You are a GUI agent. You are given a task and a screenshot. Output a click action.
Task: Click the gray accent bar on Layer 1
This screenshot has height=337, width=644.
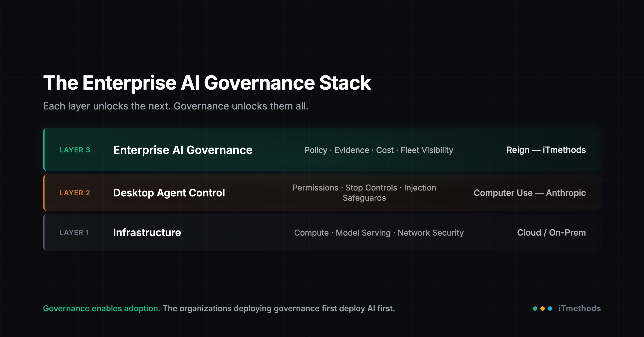tap(45, 232)
